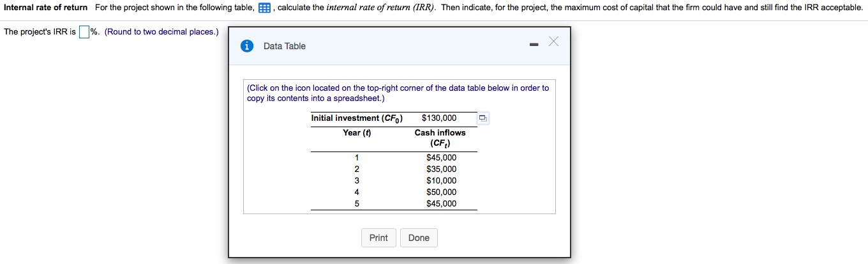The image size is (868, 264).
Task: Copy table contents using the top-right table icon
Action: coord(483,118)
